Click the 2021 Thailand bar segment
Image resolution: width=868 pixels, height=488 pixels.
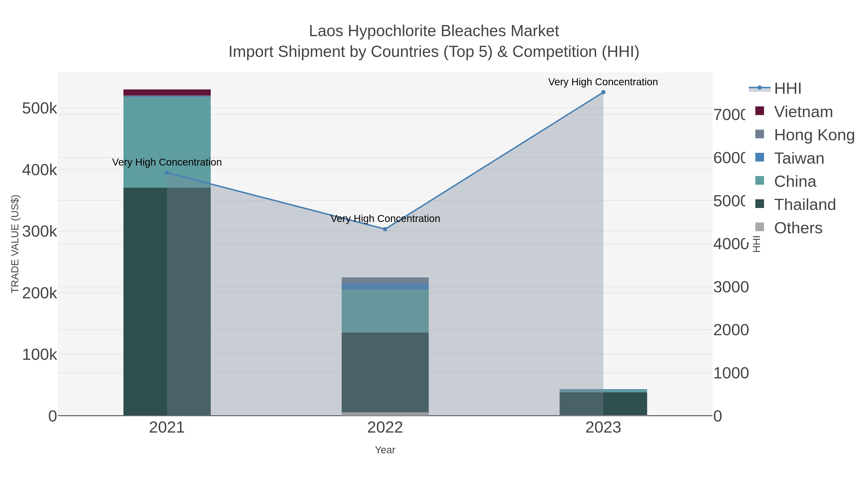click(x=167, y=301)
